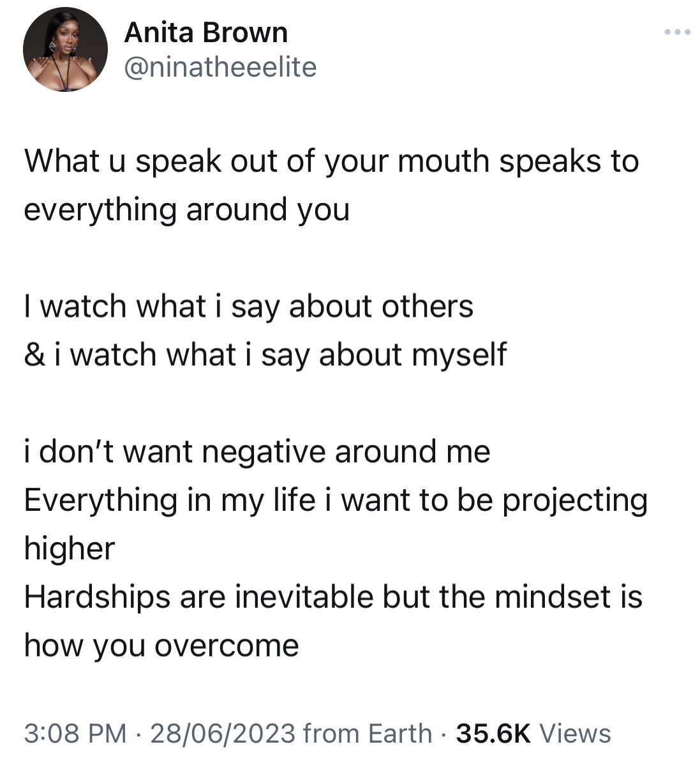Viewport: 700px width, 772px height.
Task: Click the word 'Views' label
Action: pos(576,734)
